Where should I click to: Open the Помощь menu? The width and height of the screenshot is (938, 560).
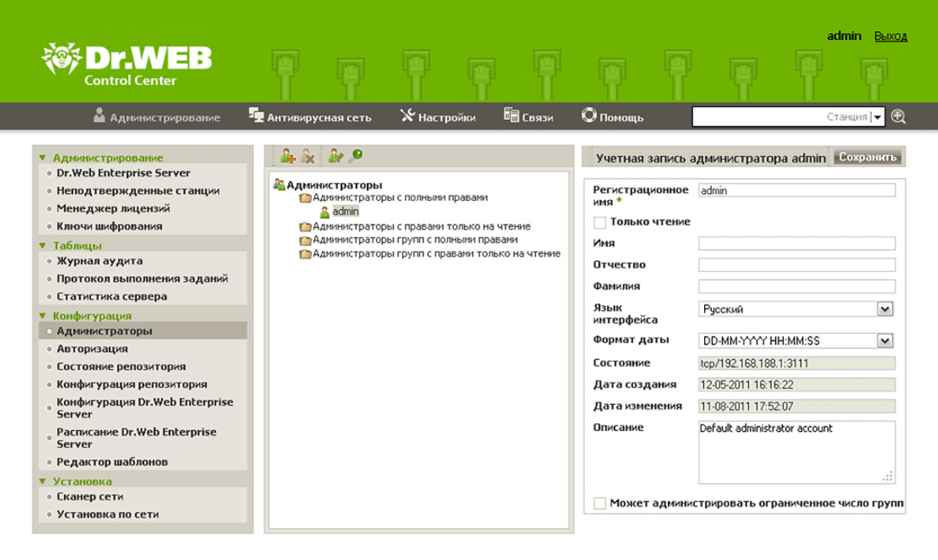[612, 117]
